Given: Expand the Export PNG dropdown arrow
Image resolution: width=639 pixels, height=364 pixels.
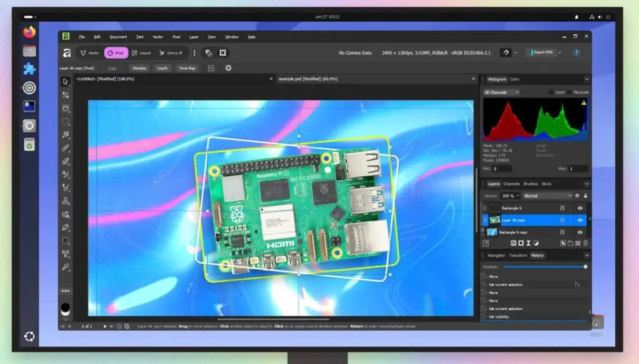Looking at the screenshot, I should pos(560,53).
